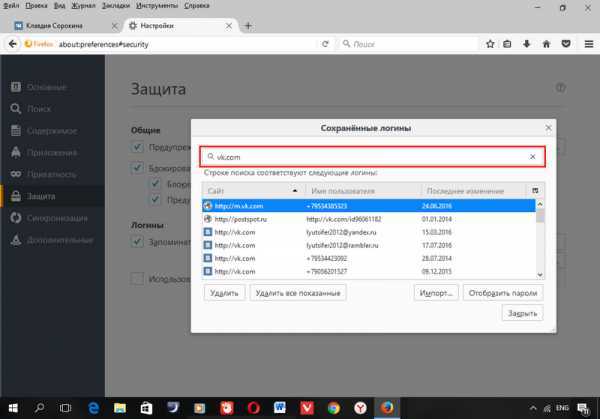The image size is (600, 419).
Task: Expand hidden system tray icons chevron
Action: 533,408
